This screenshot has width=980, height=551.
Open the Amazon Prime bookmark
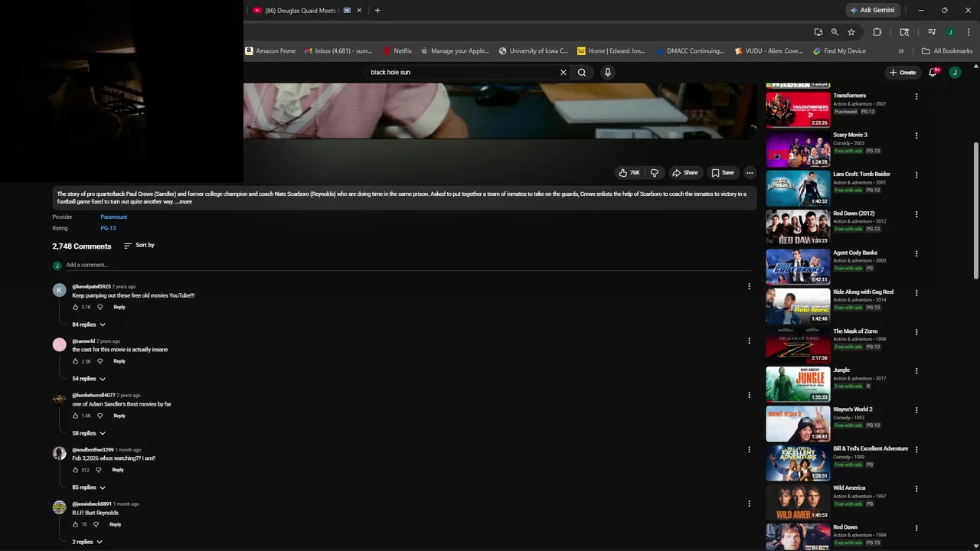coord(270,51)
